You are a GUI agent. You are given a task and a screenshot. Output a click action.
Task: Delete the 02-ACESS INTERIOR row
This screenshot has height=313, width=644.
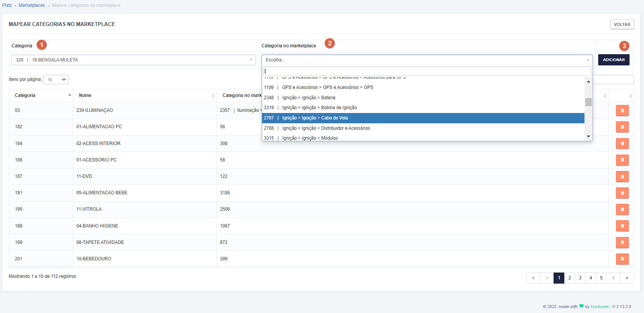[x=622, y=144]
